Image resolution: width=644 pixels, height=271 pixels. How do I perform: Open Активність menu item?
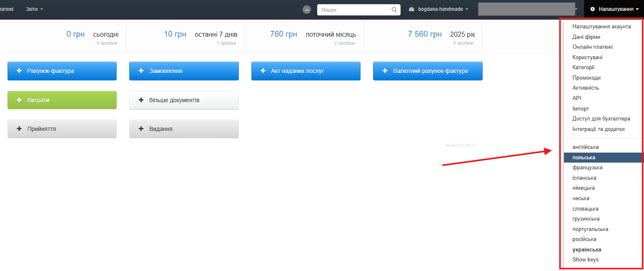[586, 88]
